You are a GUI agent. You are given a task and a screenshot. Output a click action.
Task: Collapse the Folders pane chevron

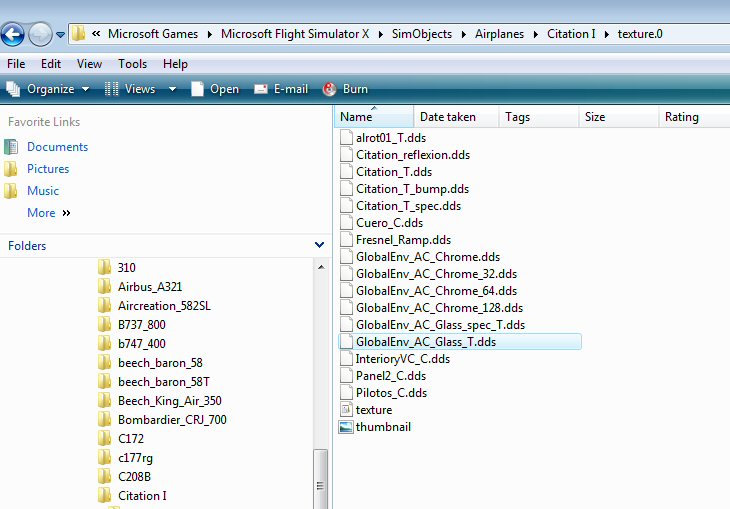(319, 245)
